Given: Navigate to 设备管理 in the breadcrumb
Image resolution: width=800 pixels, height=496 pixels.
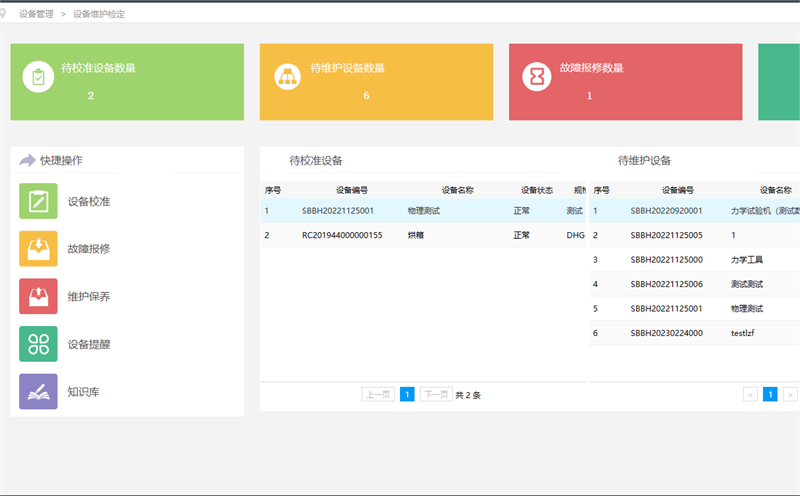Looking at the screenshot, I should coord(37,14).
